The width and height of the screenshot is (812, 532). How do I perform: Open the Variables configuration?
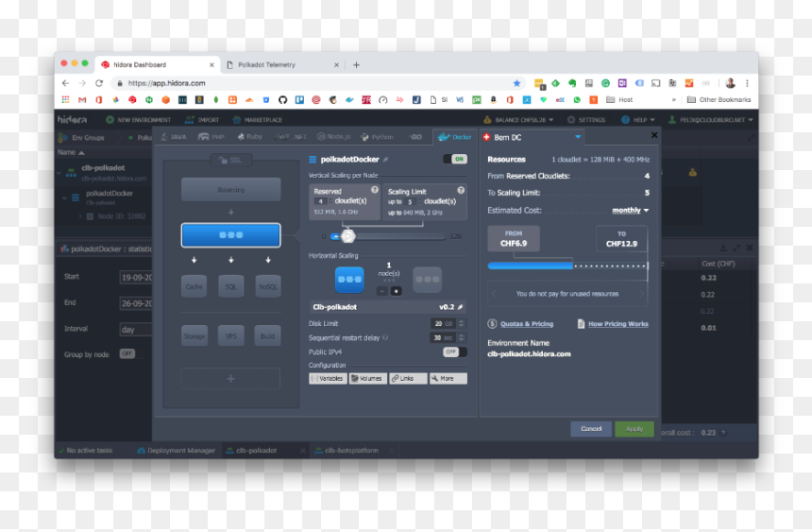click(x=328, y=379)
